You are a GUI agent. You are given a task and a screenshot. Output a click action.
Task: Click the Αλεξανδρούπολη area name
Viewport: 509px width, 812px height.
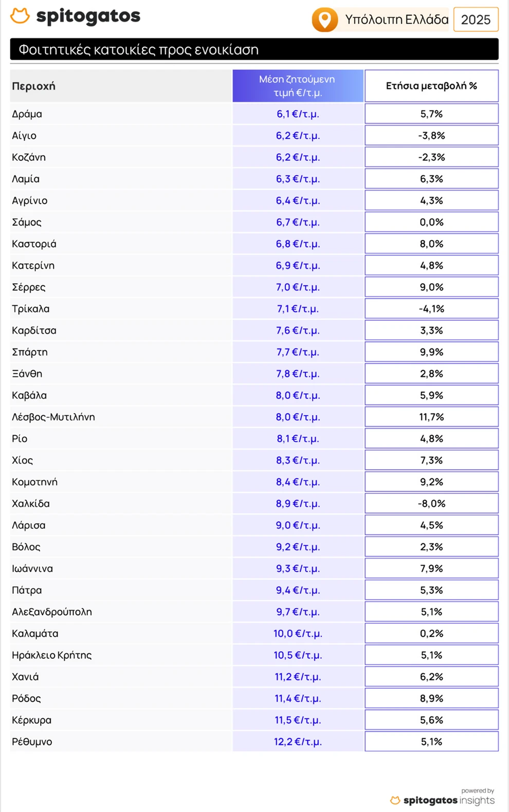52,612
